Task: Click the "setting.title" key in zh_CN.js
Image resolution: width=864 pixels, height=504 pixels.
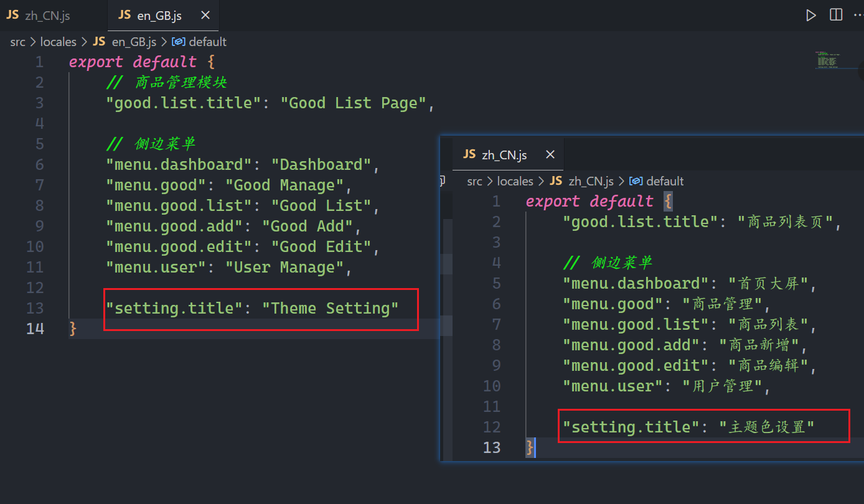Action: pos(631,427)
